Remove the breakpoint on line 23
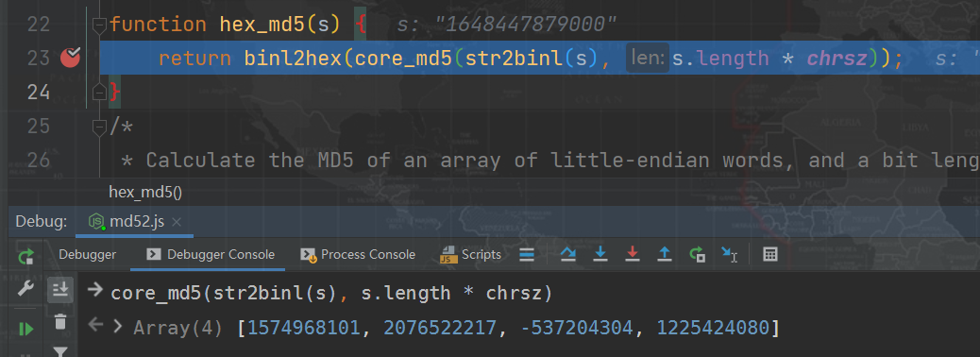The width and height of the screenshot is (980, 357). click(70, 58)
